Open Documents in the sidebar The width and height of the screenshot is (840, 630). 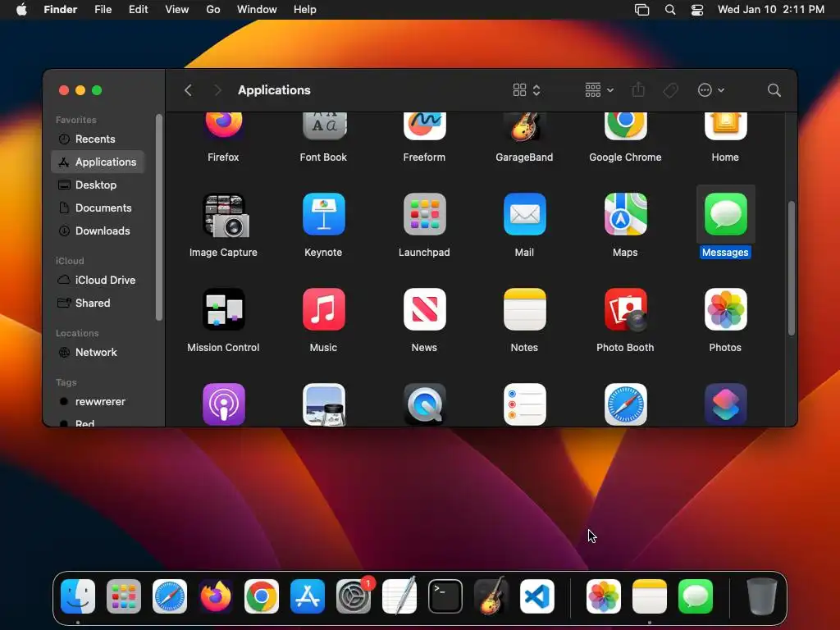click(98, 208)
